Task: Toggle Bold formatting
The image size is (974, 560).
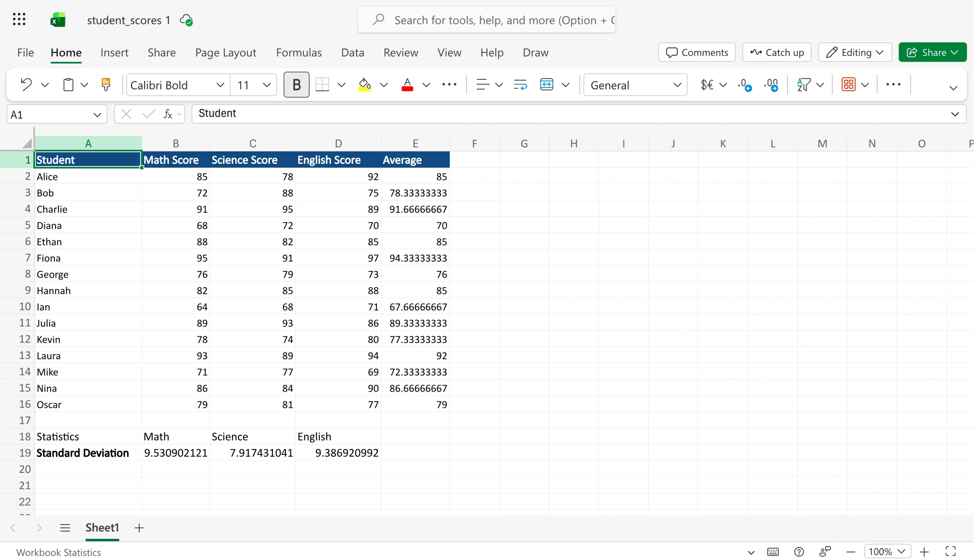Action: point(296,85)
